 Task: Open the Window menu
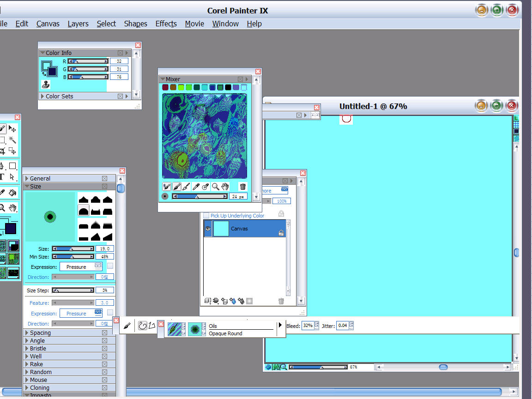225,24
